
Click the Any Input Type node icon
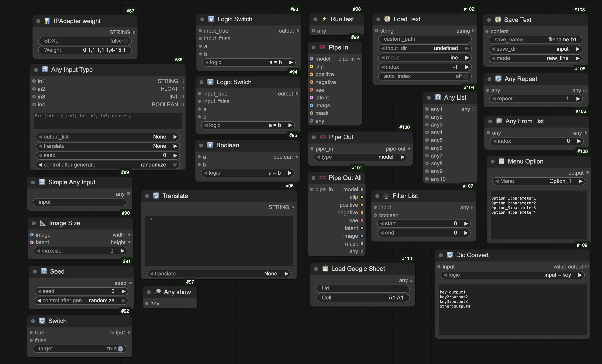tap(45, 70)
